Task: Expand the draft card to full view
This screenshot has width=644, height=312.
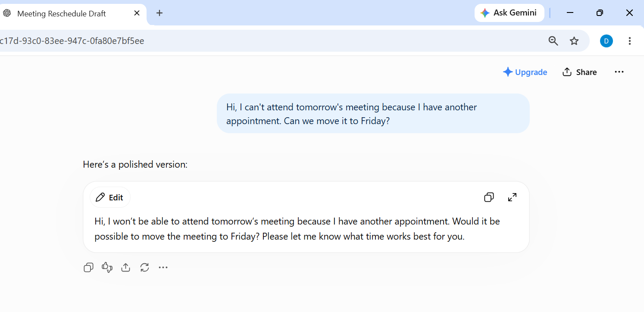Action: [x=512, y=197]
